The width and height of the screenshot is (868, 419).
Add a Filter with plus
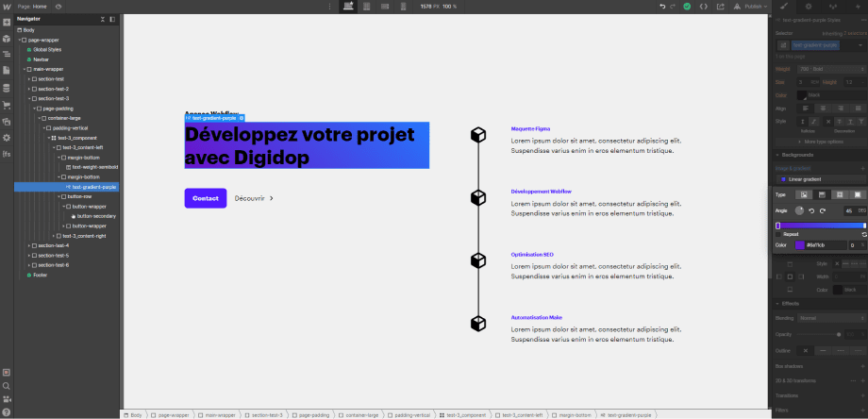[x=863, y=411]
